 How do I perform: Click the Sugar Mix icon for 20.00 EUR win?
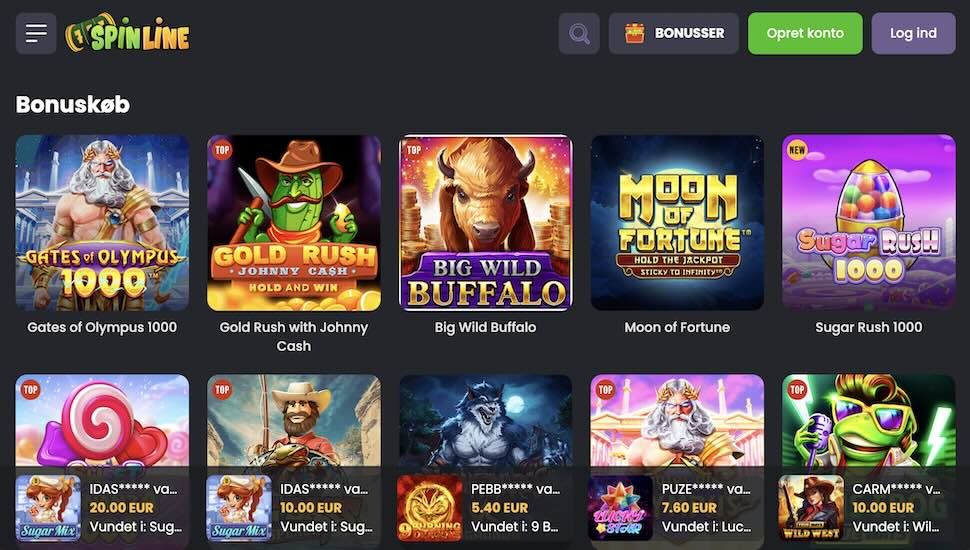pyautogui.click(x=48, y=507)
